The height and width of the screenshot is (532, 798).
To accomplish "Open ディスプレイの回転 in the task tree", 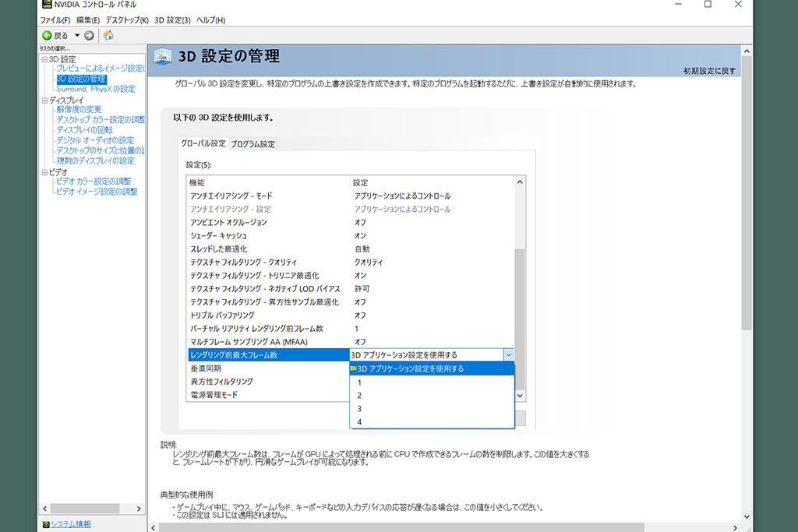I will click(84, 130).
